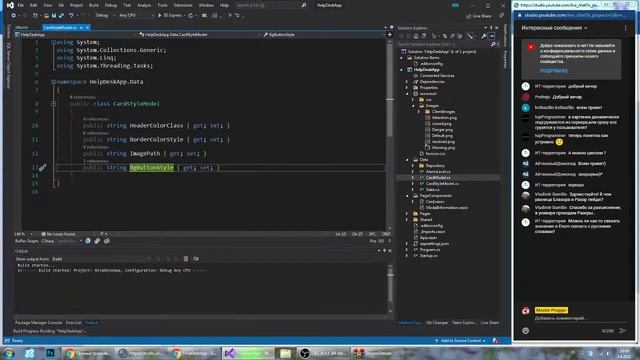640x360 pixels.
Task: Collapse the Data folder in Solution Explorer
Action: tap(407, 160)
